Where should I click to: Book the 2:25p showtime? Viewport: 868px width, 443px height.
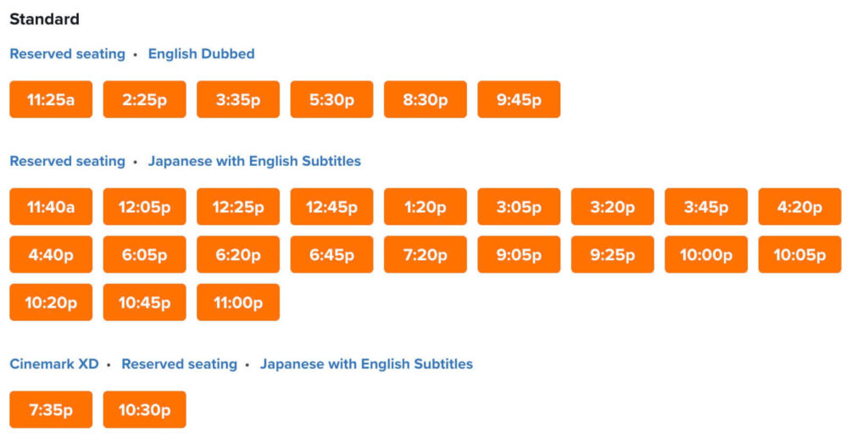(144, 100)
